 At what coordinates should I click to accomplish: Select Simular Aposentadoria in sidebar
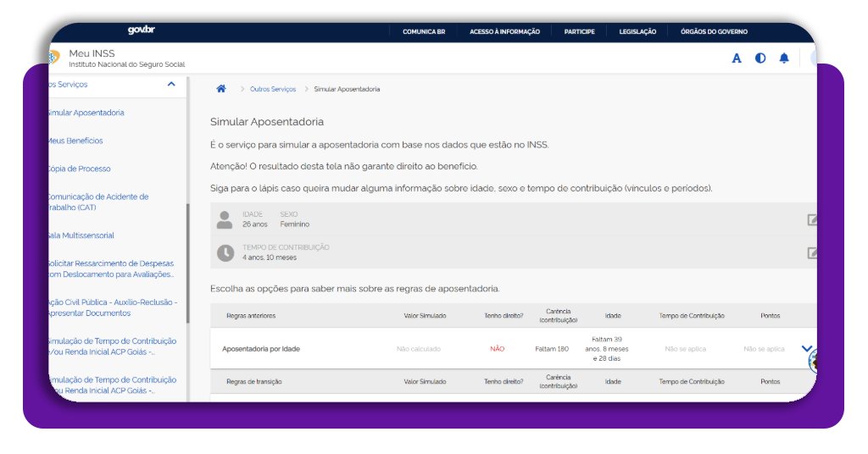86,113
